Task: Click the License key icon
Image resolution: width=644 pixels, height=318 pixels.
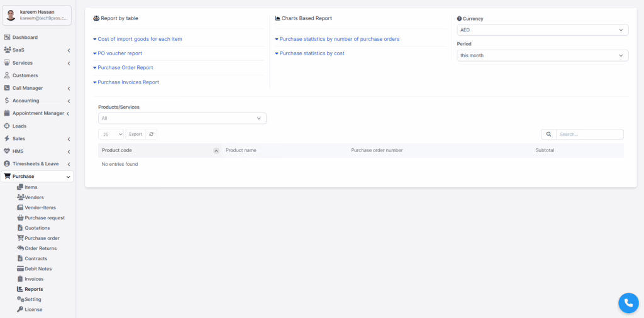Action: point(20,309)
